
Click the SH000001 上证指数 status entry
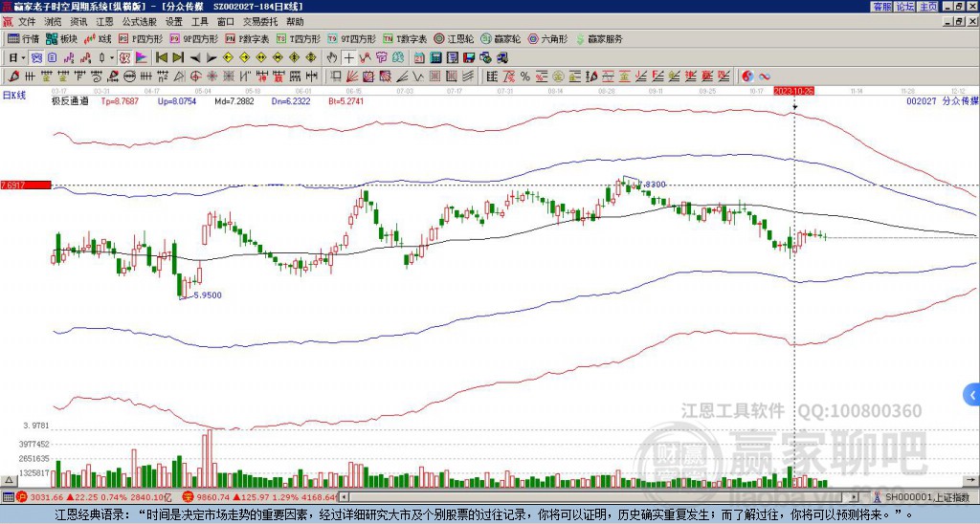point(925,497)
